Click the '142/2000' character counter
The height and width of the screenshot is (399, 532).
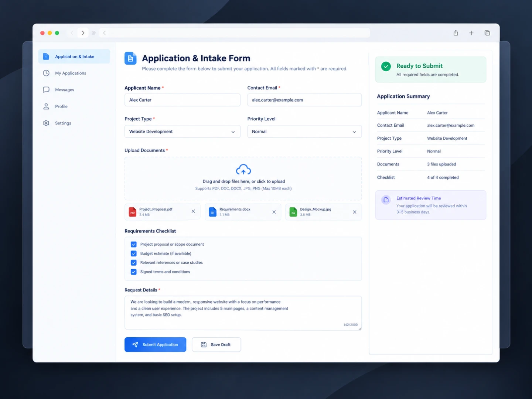coord(351,325)
